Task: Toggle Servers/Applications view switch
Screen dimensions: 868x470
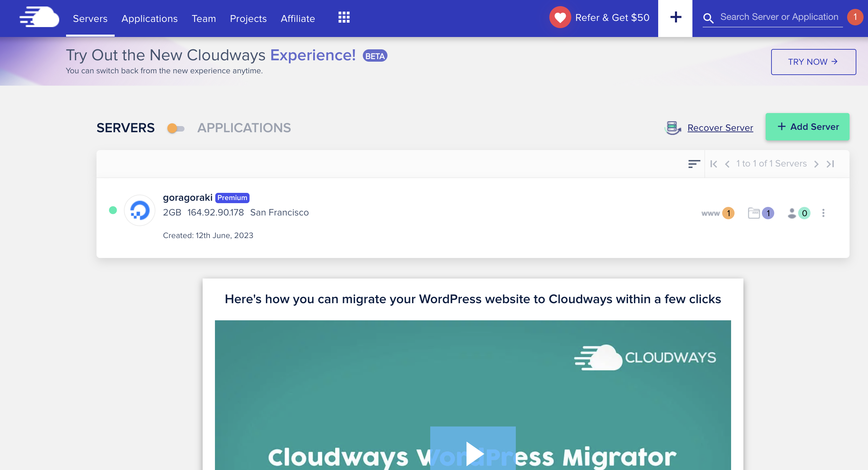Action: tap(176, 128)
